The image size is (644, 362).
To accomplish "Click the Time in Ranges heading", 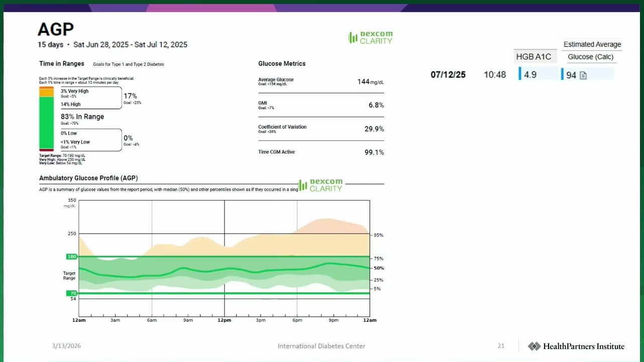I will pyautogui.click(x=62, y=64).
